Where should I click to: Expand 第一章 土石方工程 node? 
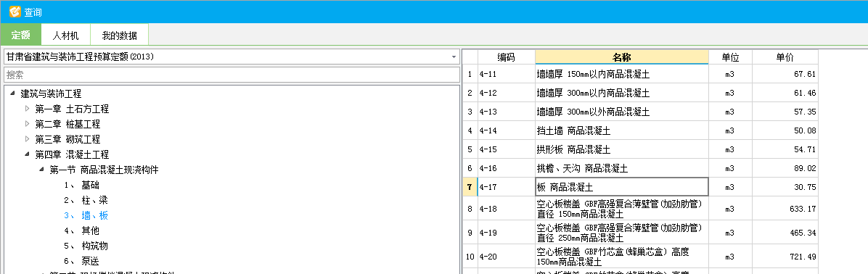(27, 109)
